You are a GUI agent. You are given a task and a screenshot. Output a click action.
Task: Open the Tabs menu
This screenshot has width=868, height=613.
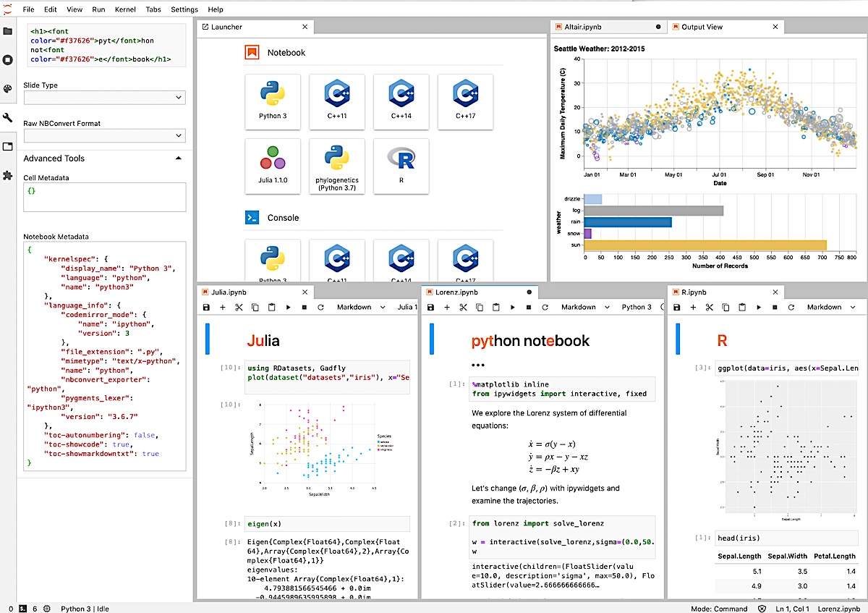tap(153, 9)
